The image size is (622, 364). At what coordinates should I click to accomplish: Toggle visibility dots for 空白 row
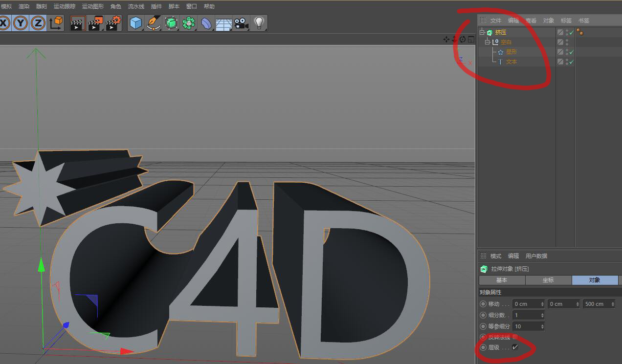coord(567,42)
